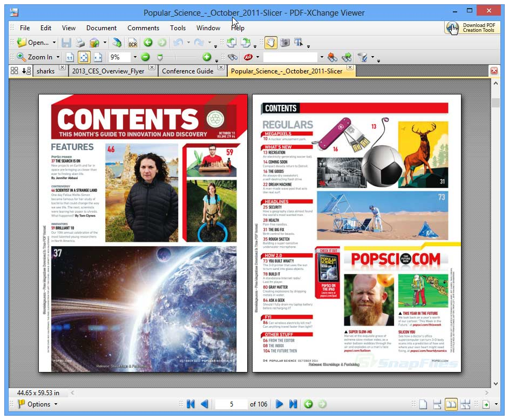Expand the search provider dropdown arrow
Screen dimensions: 509x420
(x=258, y=57)
